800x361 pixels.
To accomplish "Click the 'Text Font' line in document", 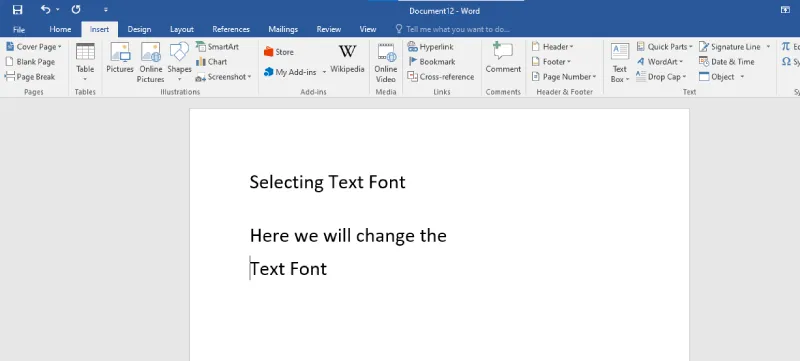I will click(288, 269).
